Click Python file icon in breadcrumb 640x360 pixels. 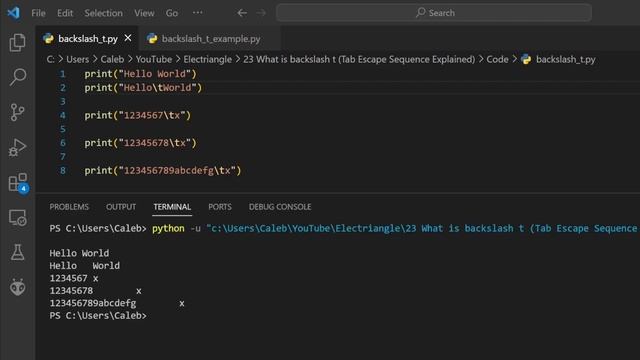click(526, 59)
